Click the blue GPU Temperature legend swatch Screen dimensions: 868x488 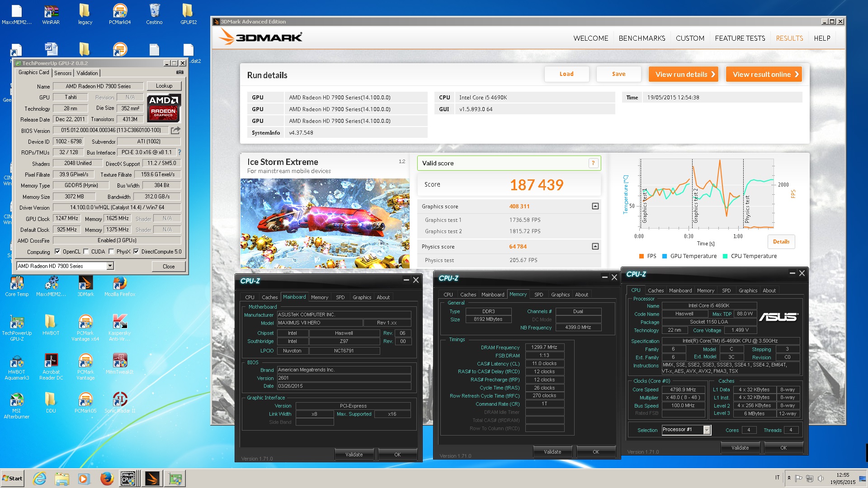coord(665,256)
